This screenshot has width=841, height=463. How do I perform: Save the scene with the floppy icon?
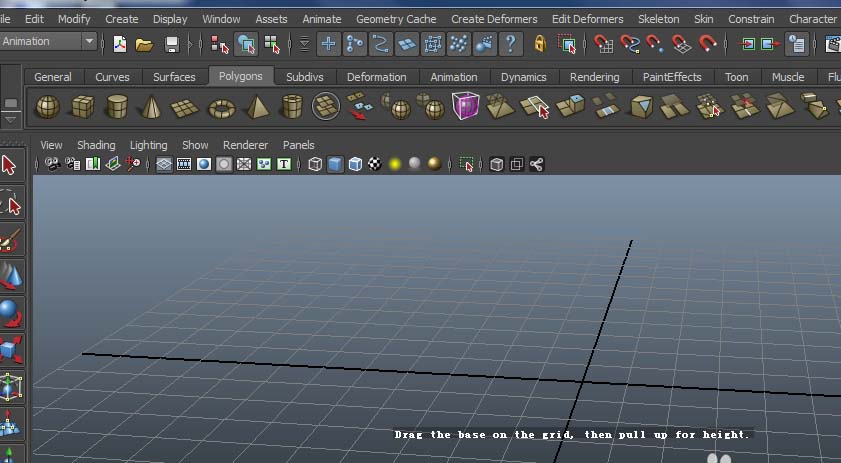point(172,45)
